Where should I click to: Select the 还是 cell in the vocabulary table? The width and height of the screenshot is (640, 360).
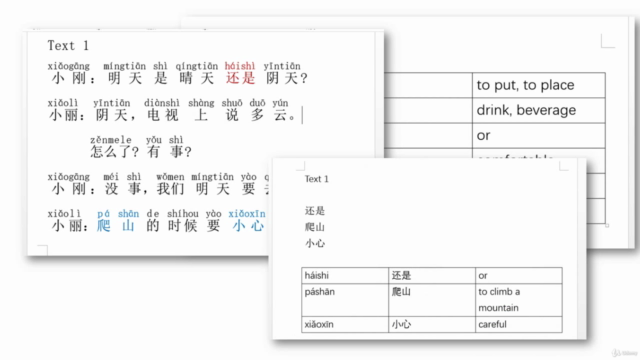tap(432, 276)
